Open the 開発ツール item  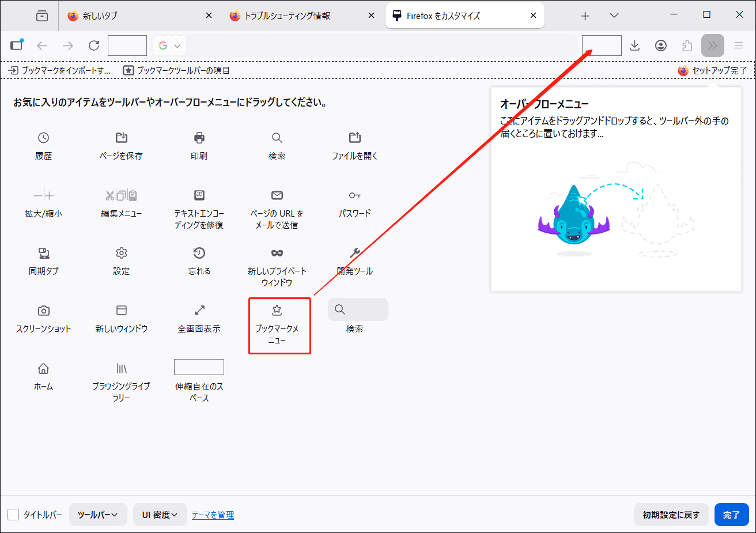pyautogui.click(x=354, y=260)
